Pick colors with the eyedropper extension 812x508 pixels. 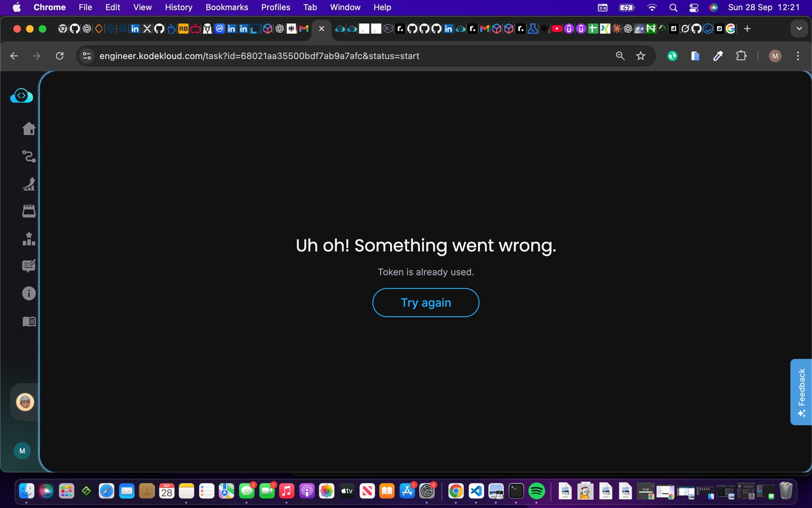[x=718, y=56]
